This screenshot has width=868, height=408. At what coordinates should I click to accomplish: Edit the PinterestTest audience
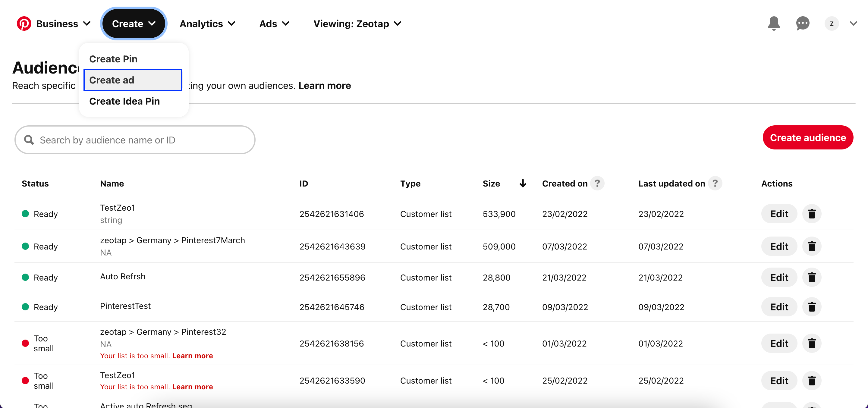(x=779, y=307)
